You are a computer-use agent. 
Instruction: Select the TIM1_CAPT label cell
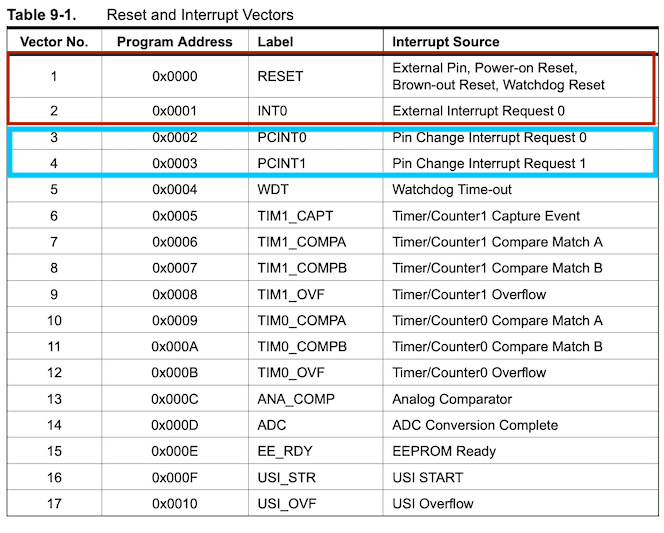(x=296, y=216)
